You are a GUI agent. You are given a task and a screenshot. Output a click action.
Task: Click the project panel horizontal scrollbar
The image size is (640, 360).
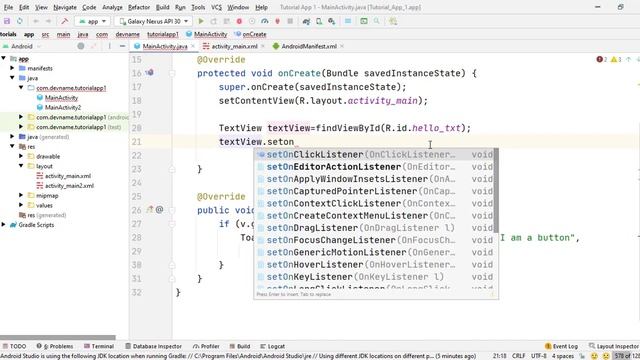tap(58, 338)
